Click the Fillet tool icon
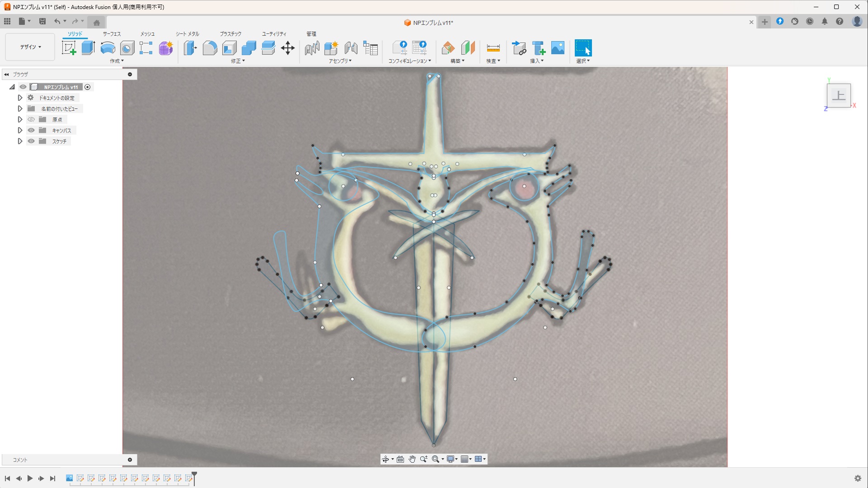Screen dimensions: 868x488 pos(210,48)
